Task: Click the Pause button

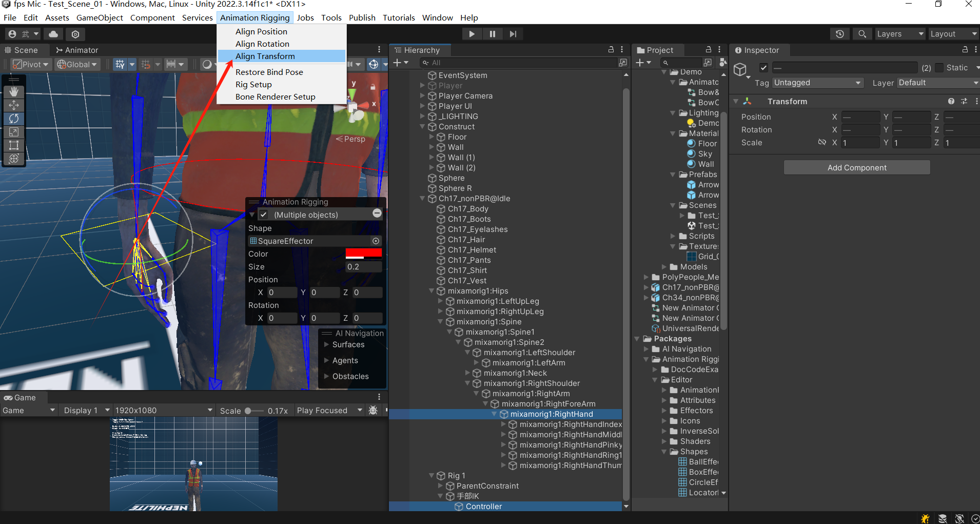Action: tap(493, 34)
